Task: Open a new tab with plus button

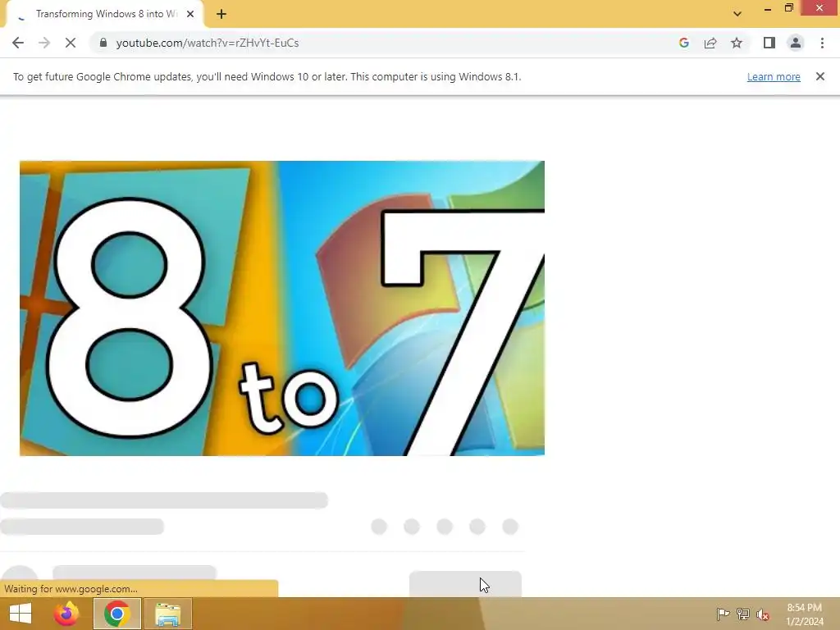Action: click(221, 14)
